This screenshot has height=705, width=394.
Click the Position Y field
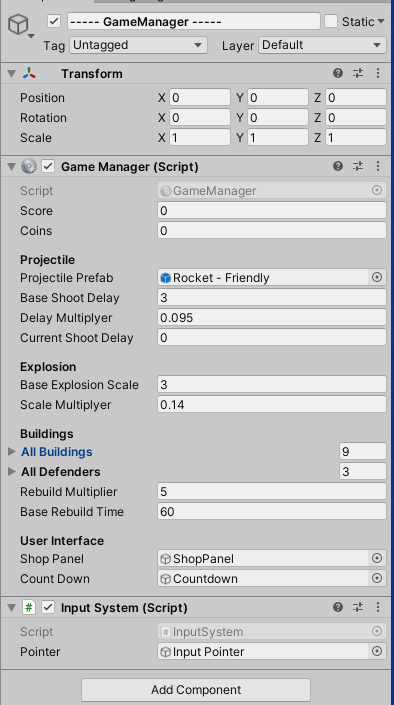click(x=278, y=98)
